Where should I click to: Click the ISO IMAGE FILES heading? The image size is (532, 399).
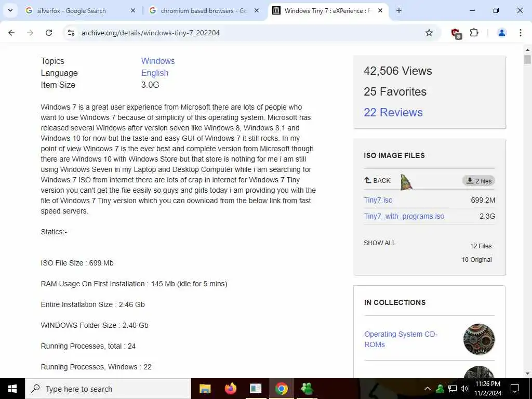coord(394,155)
